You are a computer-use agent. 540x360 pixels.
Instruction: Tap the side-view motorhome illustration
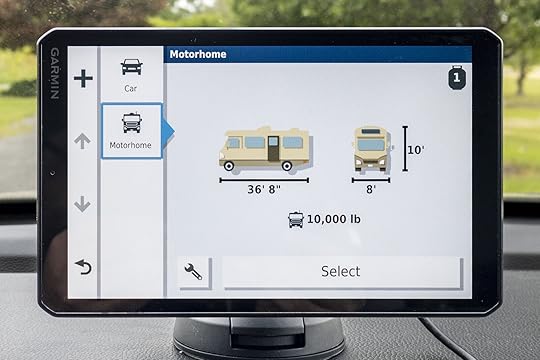tap(265, 149)
